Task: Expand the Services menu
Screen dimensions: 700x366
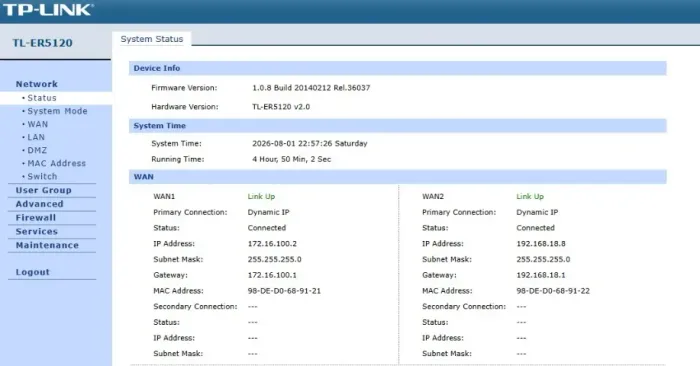Action: click(x=37, y=232)
